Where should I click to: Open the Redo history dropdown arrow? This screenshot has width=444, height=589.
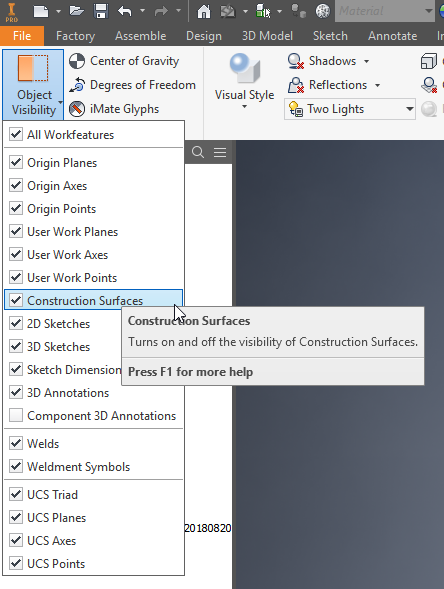click(178, 11)
